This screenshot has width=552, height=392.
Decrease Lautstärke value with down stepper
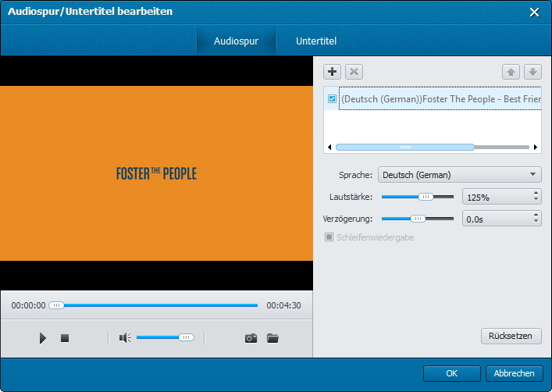tap(536, 200)
